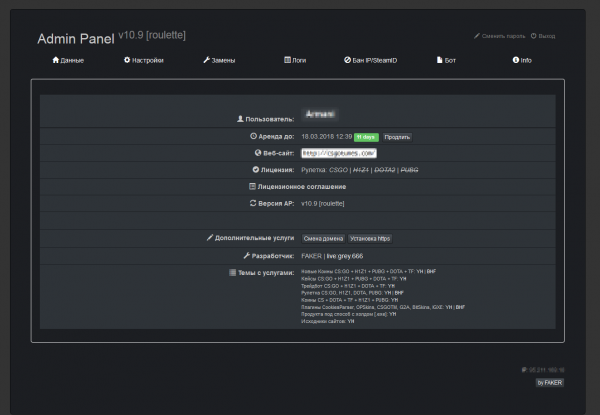Click the table icon beside Логи
This screenshot has width=600, height=415.
coord(288,60)
